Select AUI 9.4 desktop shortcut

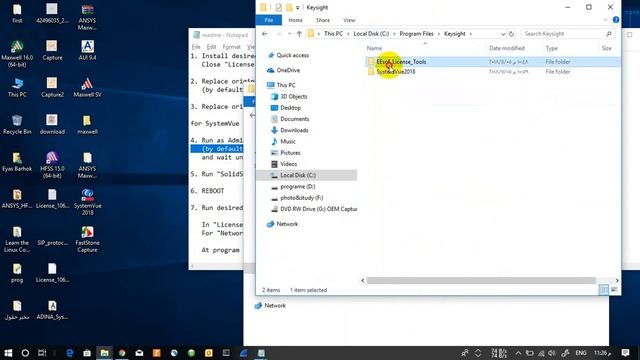(x=87, y=50)
